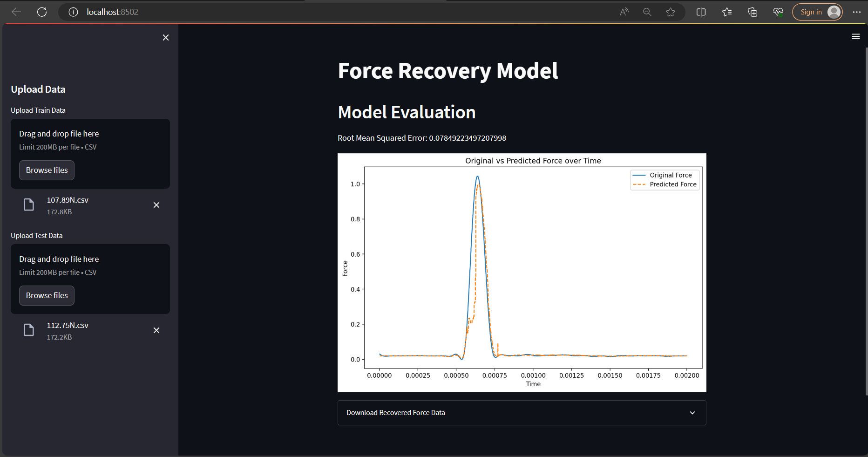Screen dimensions: 868x457
Task: Click the address bar showing localhost:8502
Action: click(112, 12)
